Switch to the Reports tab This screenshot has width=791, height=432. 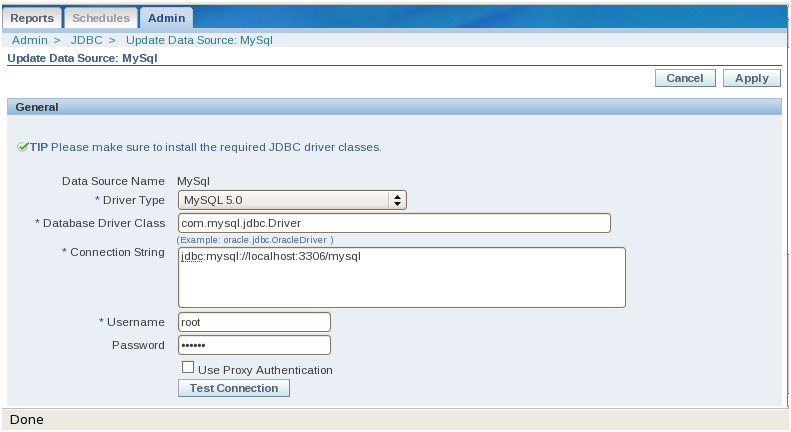click(x=31, y=18)
